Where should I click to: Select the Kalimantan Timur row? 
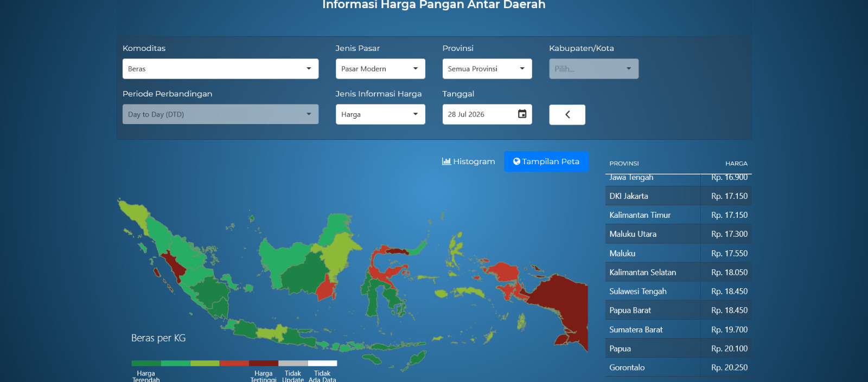click(678, 215)
